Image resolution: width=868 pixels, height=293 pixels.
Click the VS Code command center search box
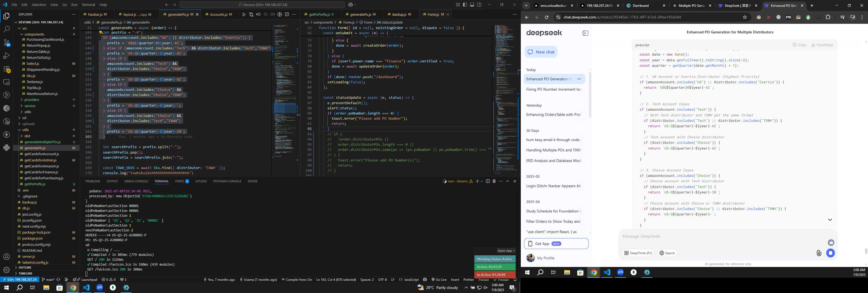click(x=262, y=5)
